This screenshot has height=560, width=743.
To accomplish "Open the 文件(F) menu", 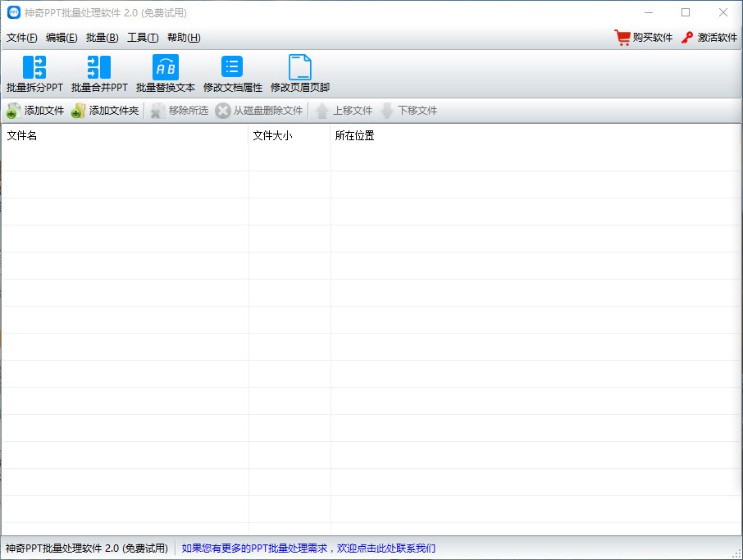I will click(22, 38).
